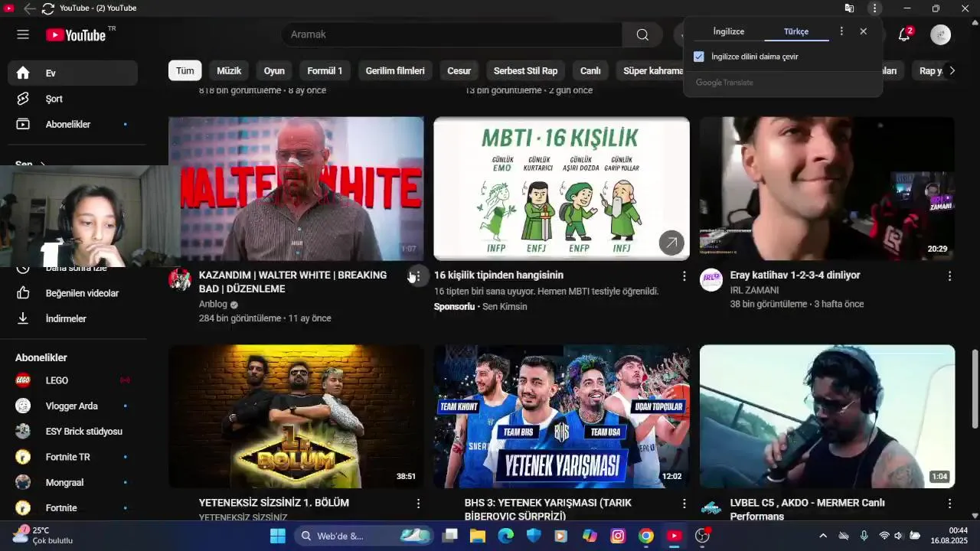Open Şort in the sidebar
The image size is (980, 551).
[73, 99]
